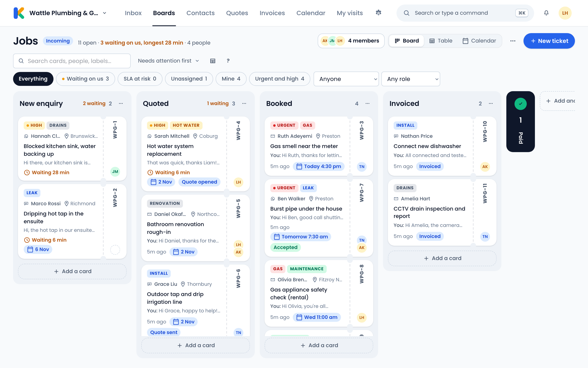Add a card to Invoiced column
The height and width of the screenshot is (368, 588).
(442, 258)
